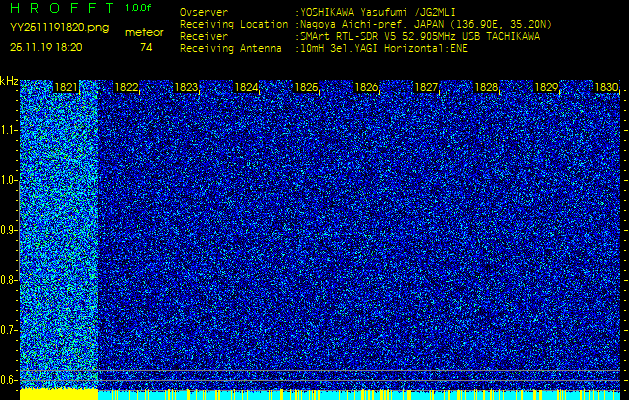Click the 0.6 frequency axis label

[x=7, y=380]
